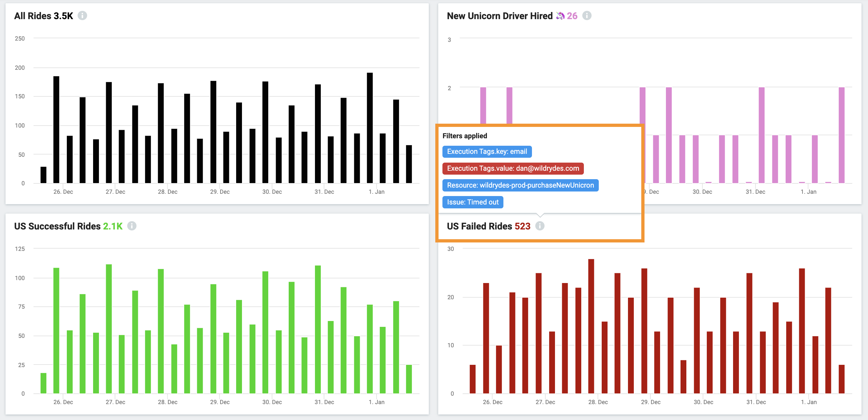Click Execution Tags.key: email filter chip

487,152
